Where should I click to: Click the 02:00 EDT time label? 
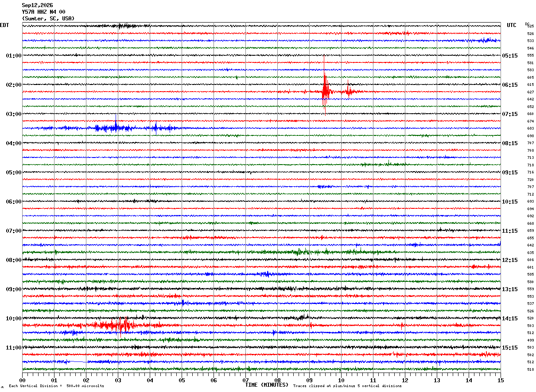pyautogui.click(x=14, y=85)
